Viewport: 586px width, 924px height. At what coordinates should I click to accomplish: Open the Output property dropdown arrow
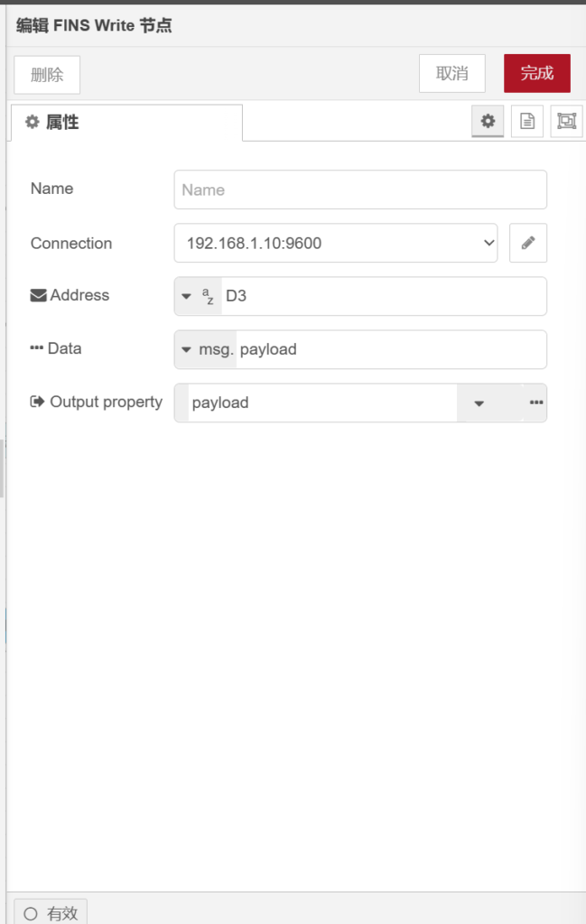[x=479, y=403]
